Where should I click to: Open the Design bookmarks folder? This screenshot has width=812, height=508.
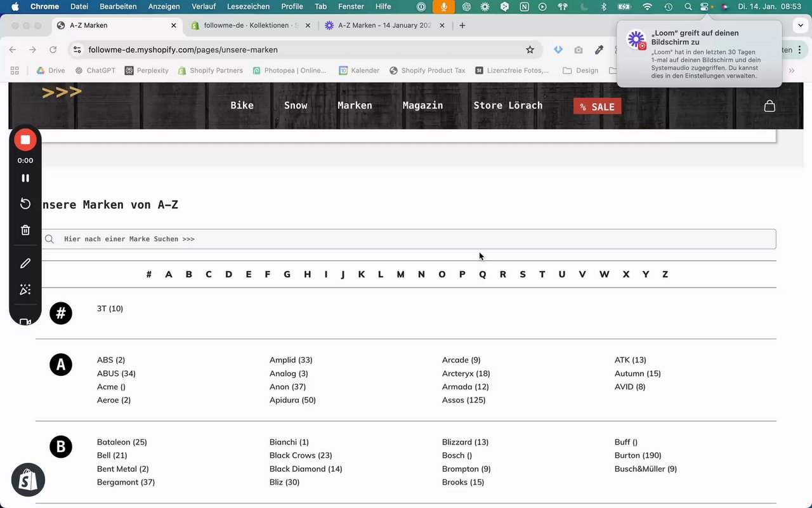click(x=580, y=70)
